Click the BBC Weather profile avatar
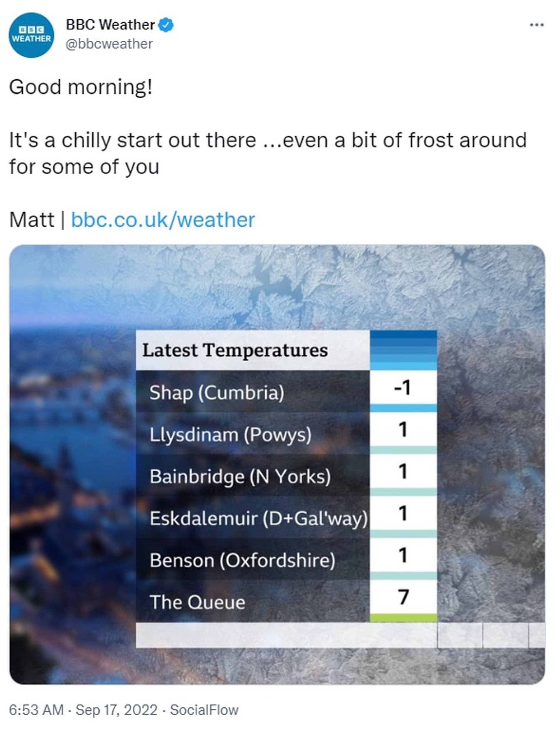560x730 pixels. coord(31,35)
